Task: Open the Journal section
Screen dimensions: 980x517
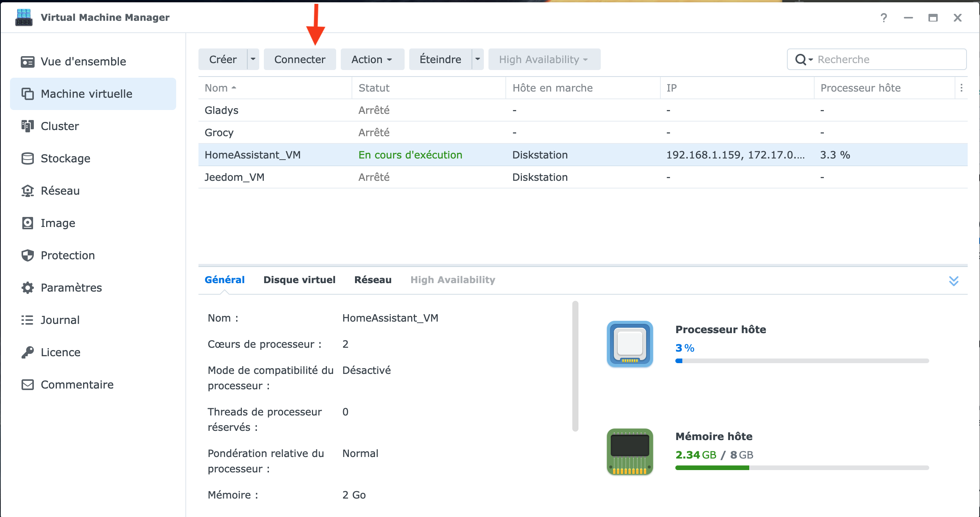Action: point(93,320)
